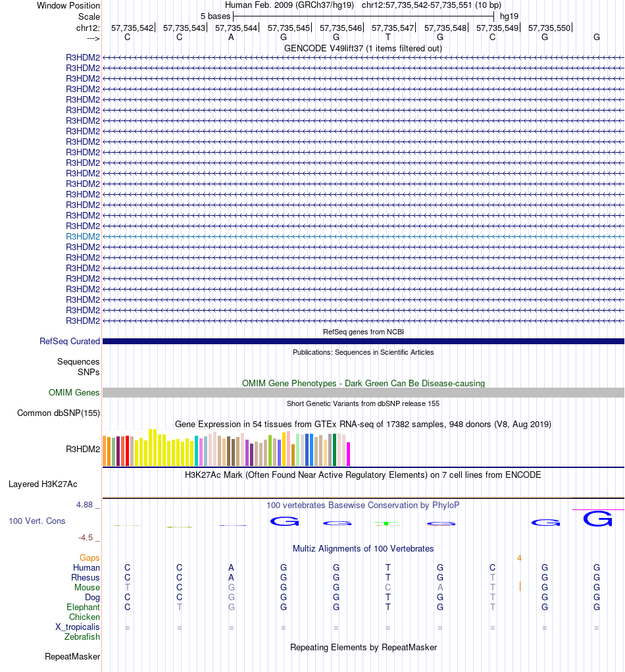Click the dark green bar in GTEx chart
Screen dimensions: 625x672
pos(335,450)
